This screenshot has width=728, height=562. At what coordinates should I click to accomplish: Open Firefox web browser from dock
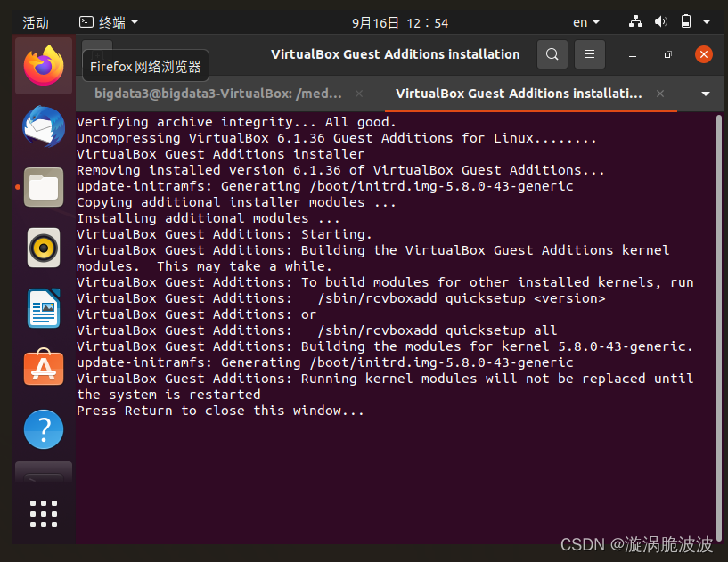point(44,65)
